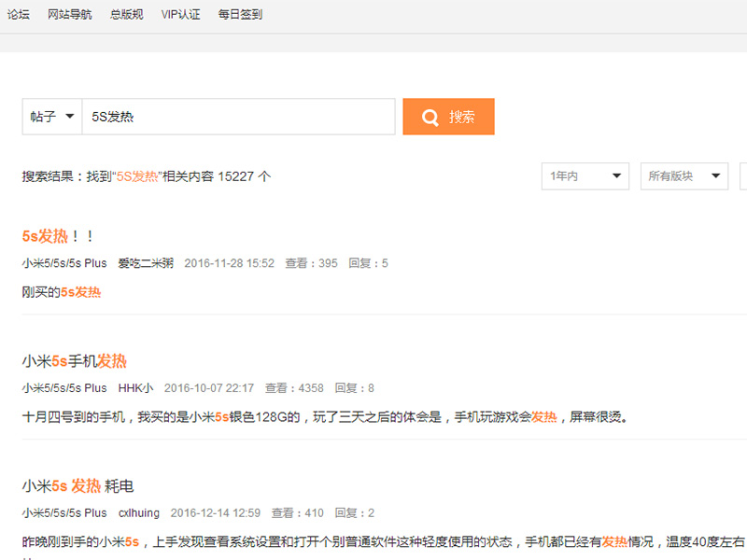This screenshot has width=747, height=560.
Task: Open 网站导航 in the top menu
Action: (69, 14)
